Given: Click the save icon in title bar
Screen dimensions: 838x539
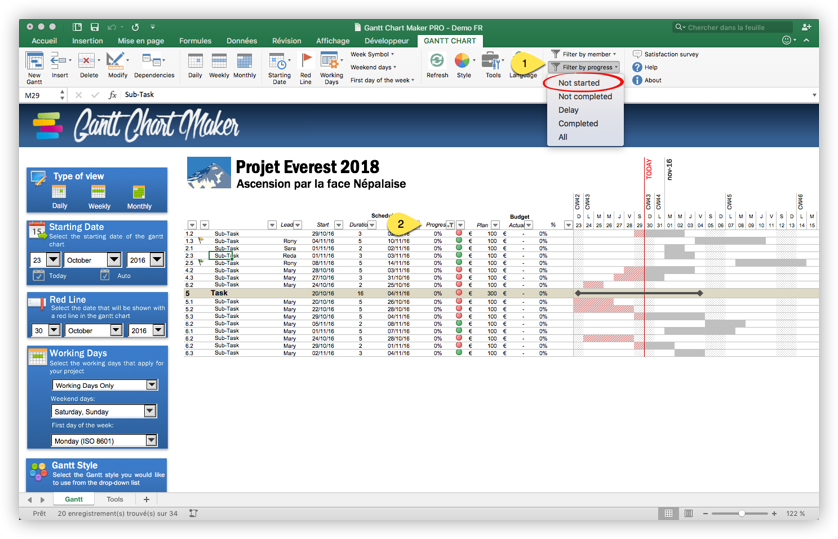Looking at the screenshot, I should [x=95, y=27].
